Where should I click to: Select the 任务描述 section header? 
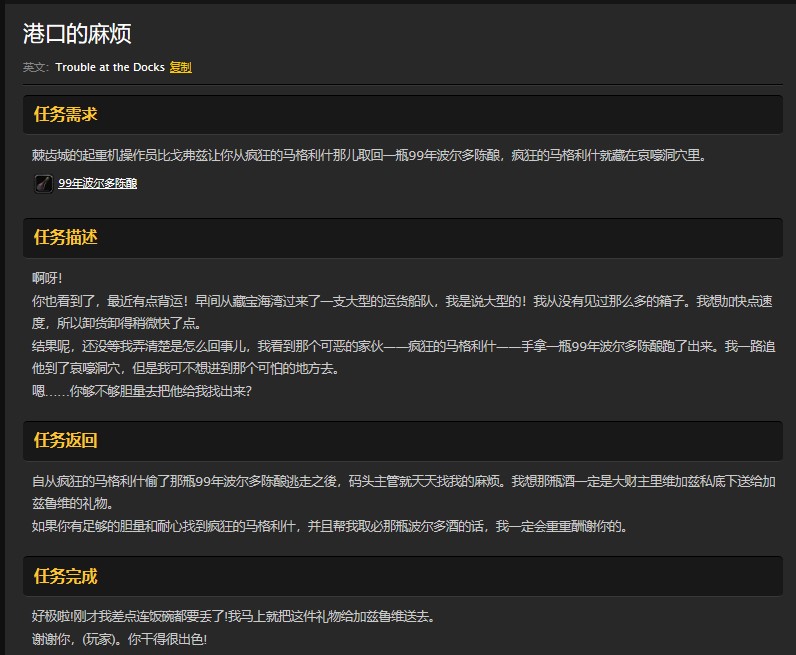coord(66,237)
